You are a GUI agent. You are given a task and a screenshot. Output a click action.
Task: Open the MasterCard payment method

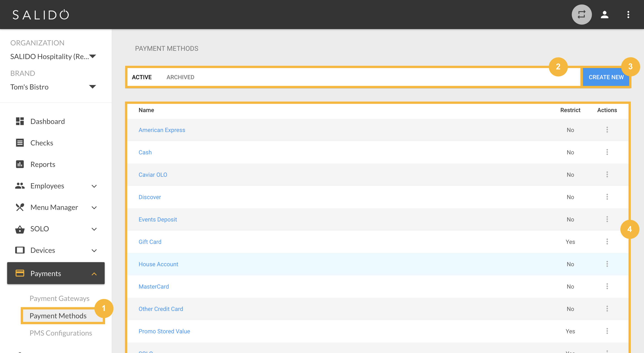pos(154,287)
